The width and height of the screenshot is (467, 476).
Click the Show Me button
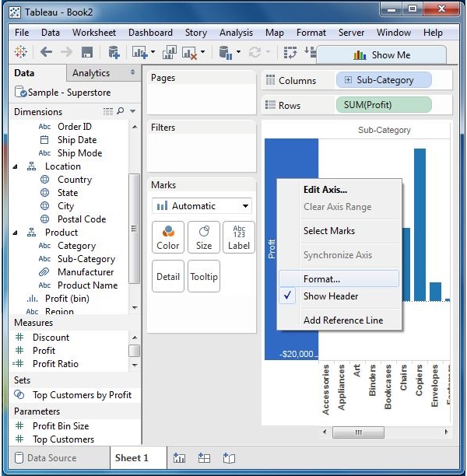pyautogui.click(x=381, y=55)
